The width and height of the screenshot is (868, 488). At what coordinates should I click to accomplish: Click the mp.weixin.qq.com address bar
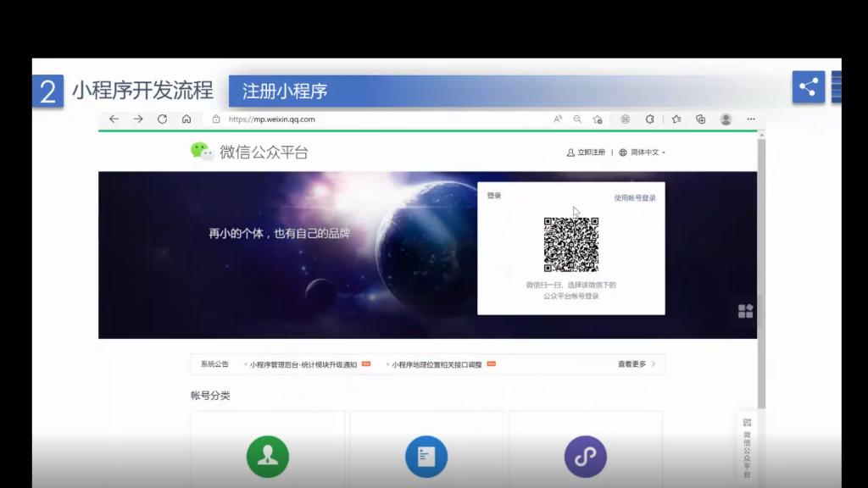[x=272, y=119]
